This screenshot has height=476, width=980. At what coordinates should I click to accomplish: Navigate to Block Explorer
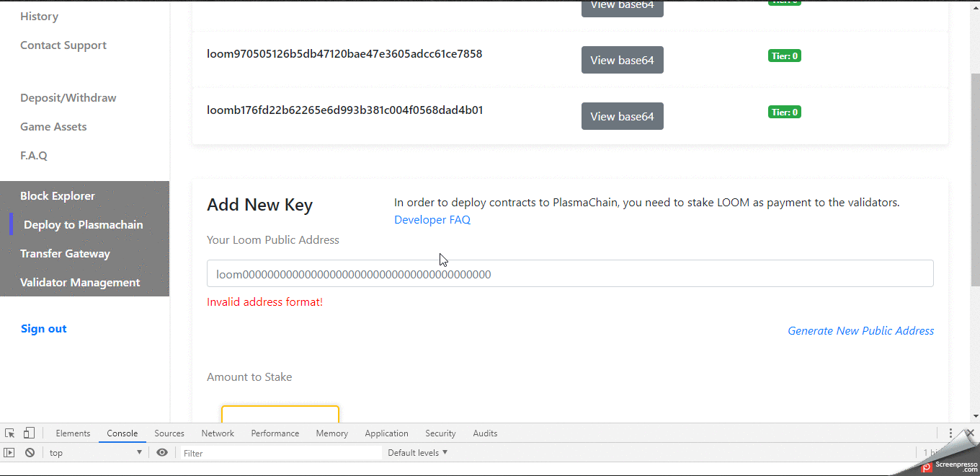pos(58,195)
